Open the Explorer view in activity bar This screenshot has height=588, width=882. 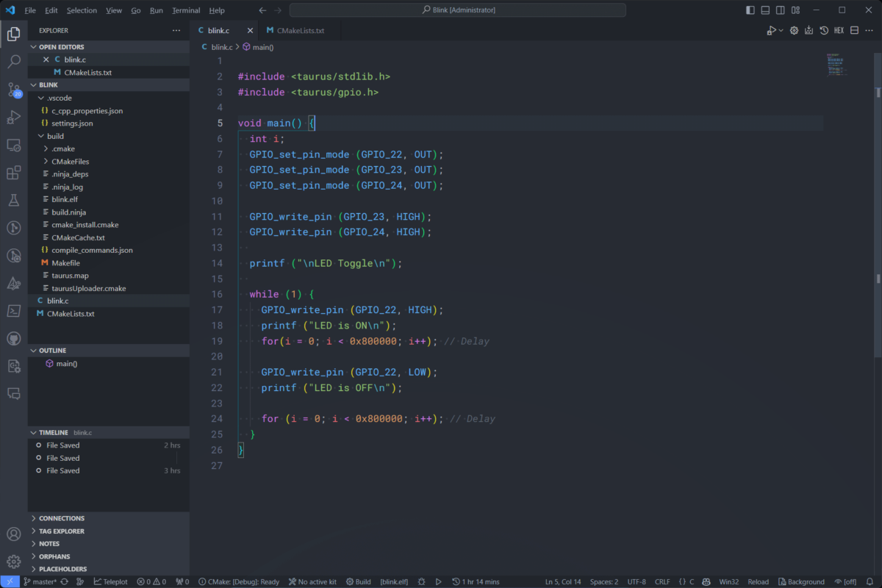[13, 34]
